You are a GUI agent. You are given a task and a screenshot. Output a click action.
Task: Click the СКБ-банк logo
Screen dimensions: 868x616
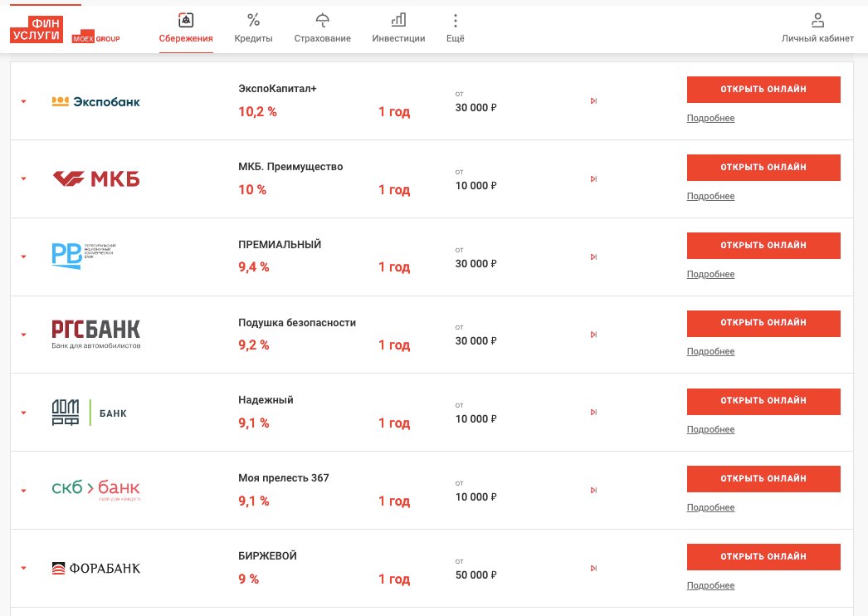tap(95, 490)
